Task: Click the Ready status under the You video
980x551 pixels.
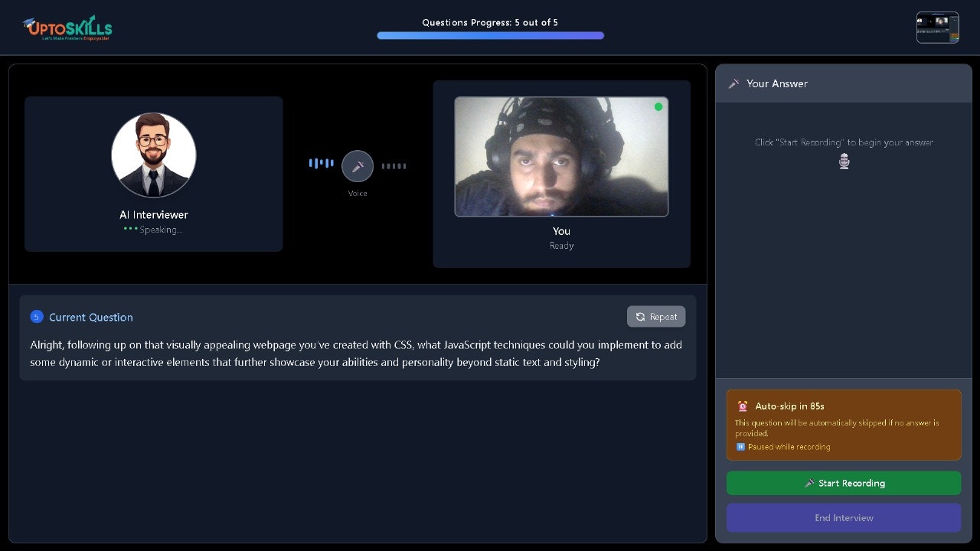Action: click(x=561, y=245)
